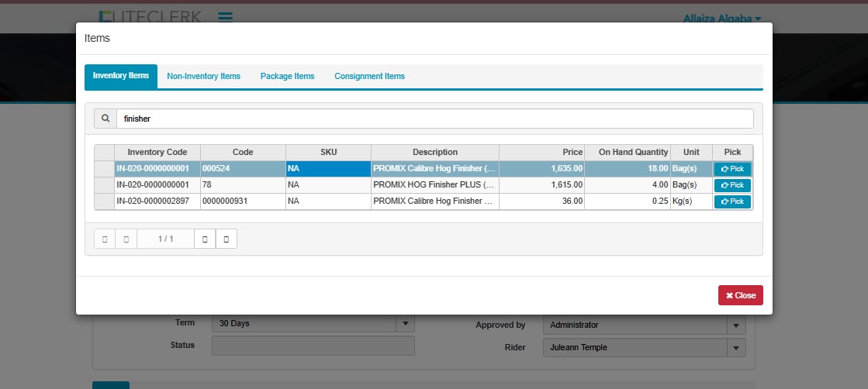Sort by Description column header
This screenshot has height=389, width=868.
pos(435,152)
